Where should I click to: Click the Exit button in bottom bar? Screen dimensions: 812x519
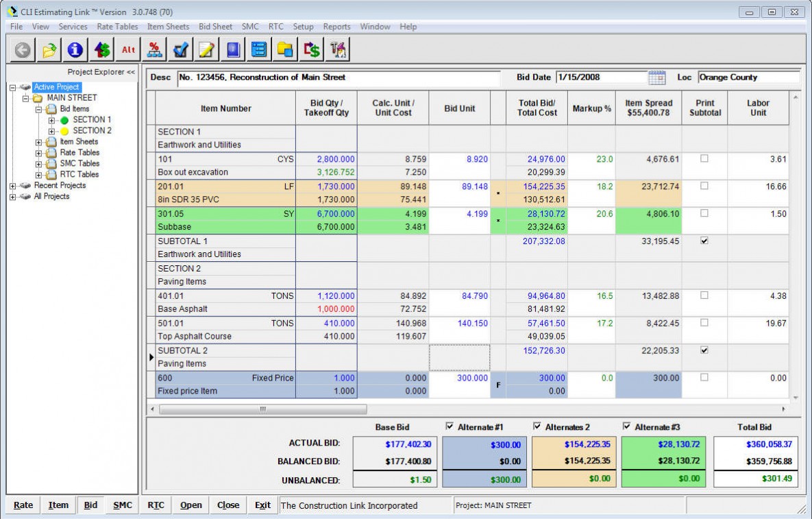262,505
